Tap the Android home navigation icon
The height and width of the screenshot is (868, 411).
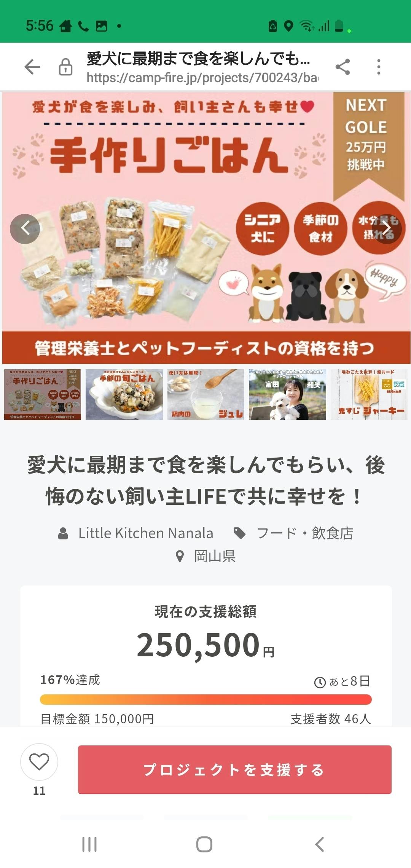(204, 844)
